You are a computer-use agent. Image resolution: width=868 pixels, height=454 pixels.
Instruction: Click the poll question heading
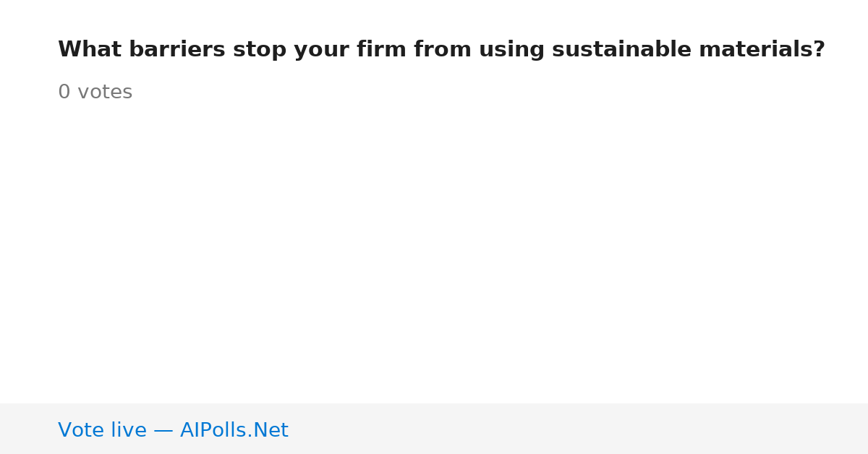[441, 50]
